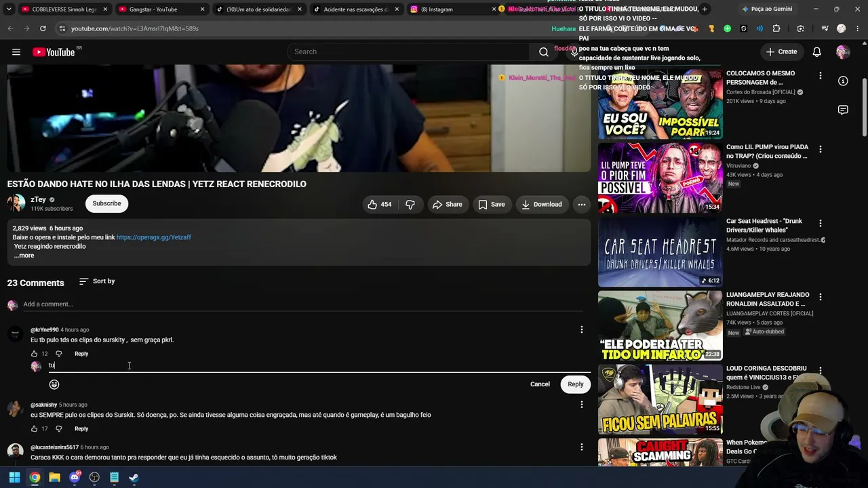Screen dimensions: 868x488
Task: Like the comment by @krYne990
Action: (35, 354)
